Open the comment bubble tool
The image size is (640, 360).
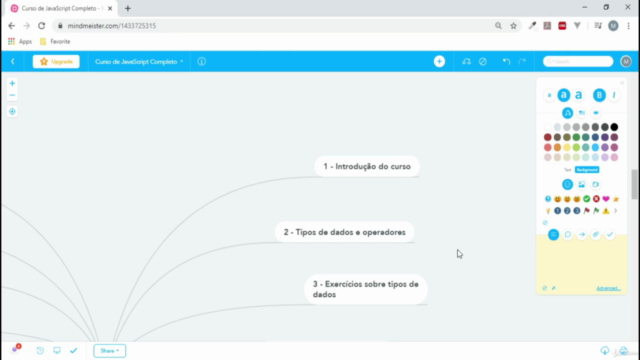(568, 235)
